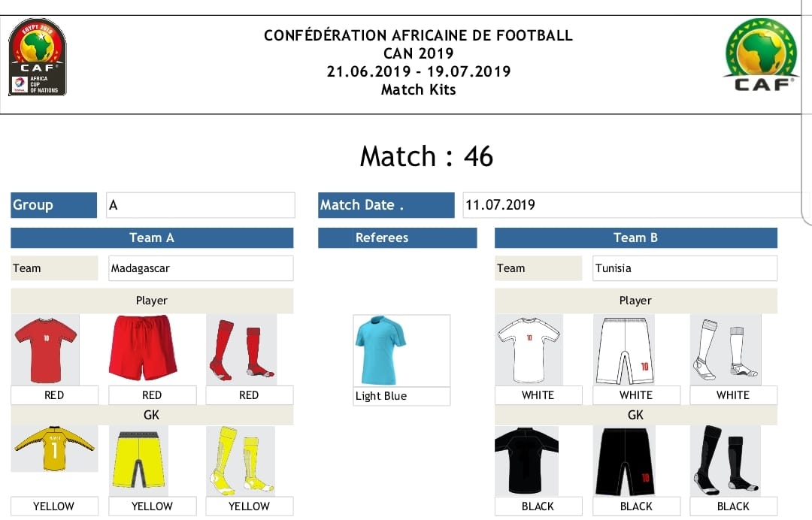This screenshot has width=812, height=520.
Task: Click the CAF logo at top right
Action: coord(762,55)
